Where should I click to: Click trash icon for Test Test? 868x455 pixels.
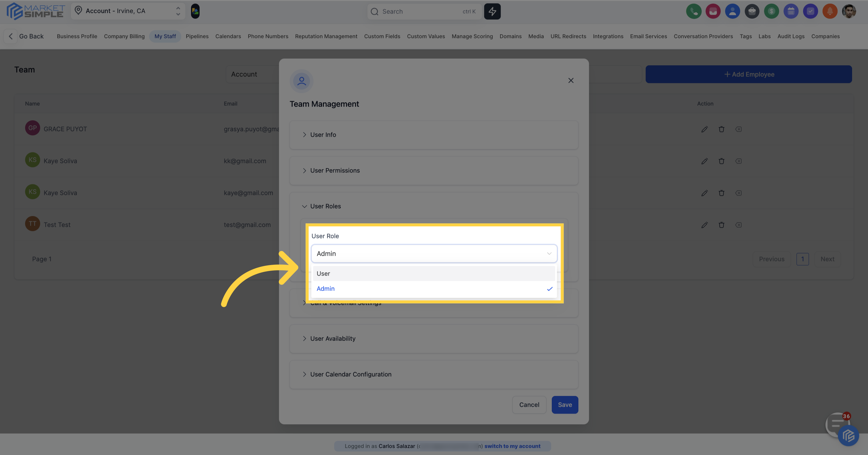point(722,225)
